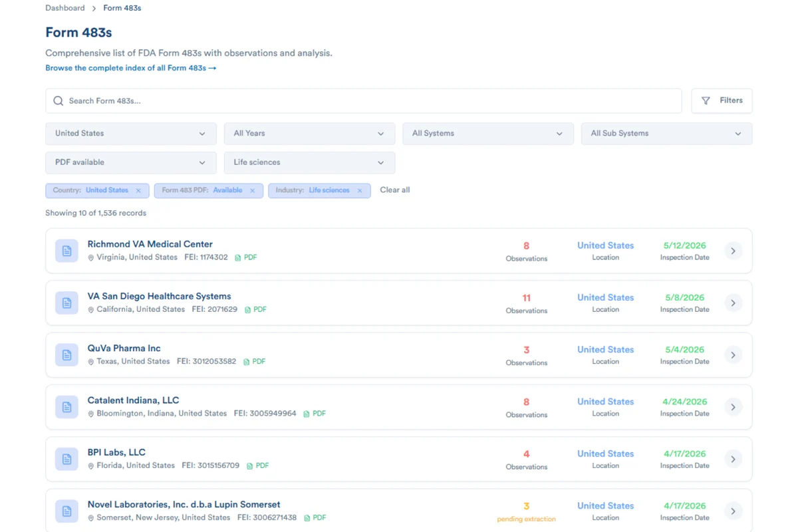798x532 pixels.
Task: Click Clear all filters
Action: click(395, 190)
